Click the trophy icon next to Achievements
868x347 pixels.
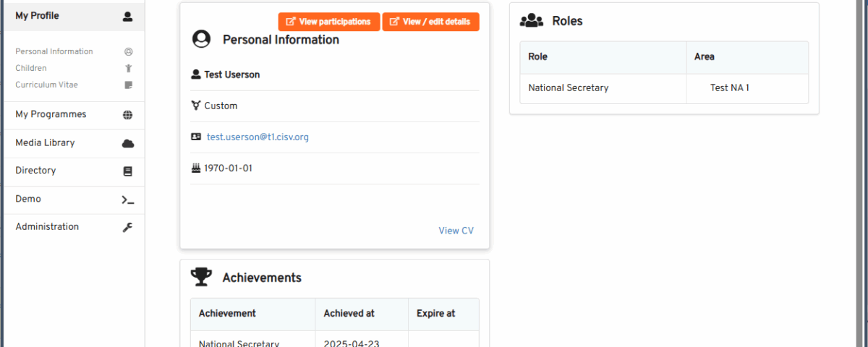click(x=201, y=277)
